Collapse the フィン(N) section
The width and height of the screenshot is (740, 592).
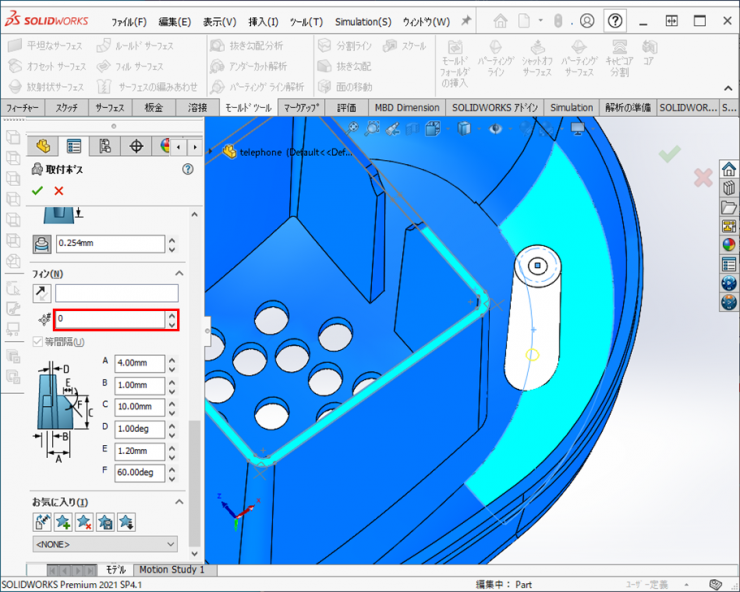point(180,273)
